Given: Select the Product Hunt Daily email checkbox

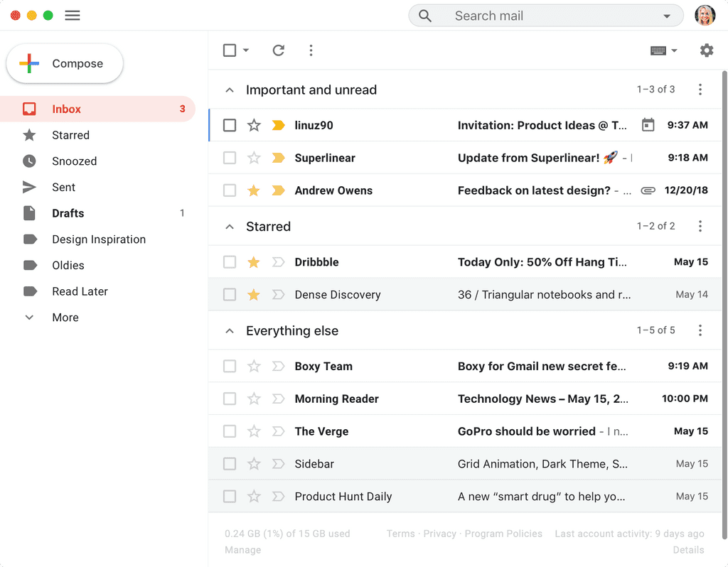Looking at the screenshot, I should (230, 497).
